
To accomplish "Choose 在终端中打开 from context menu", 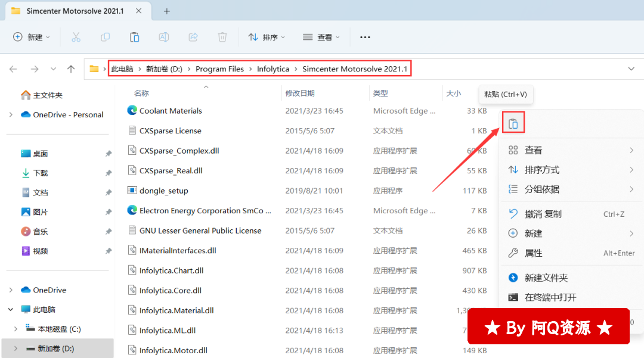I will [550, 297].
